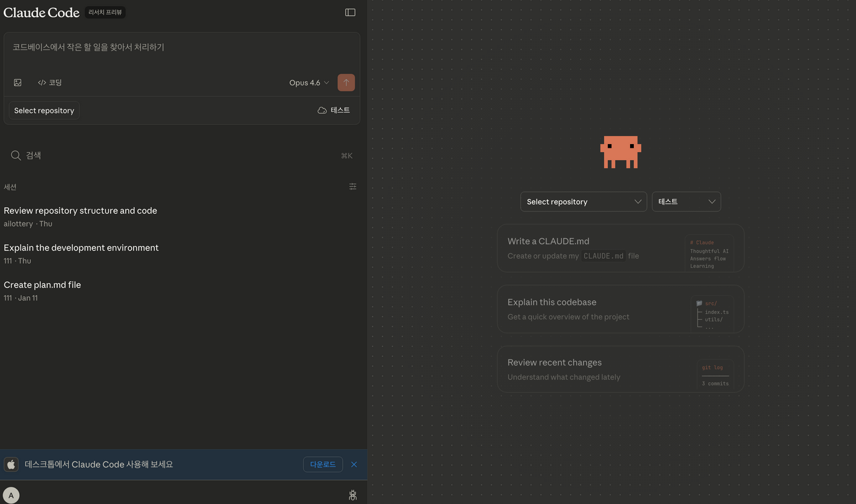Toggle the sidebar panel icon
The width and height of the screenshot is (856, 504).
[350, 12]
